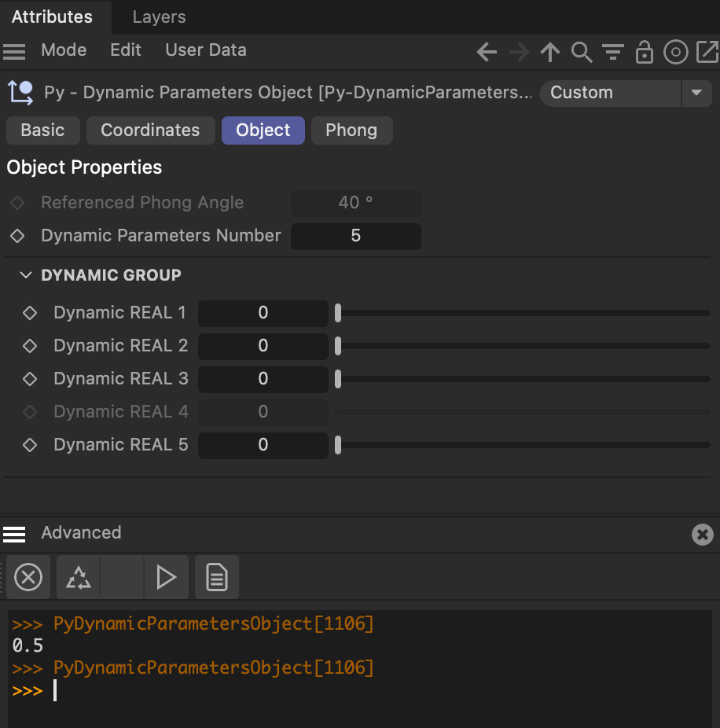
Task: Toggle keyframe diamond for Dynamic REAL 1
Action: 30,313
